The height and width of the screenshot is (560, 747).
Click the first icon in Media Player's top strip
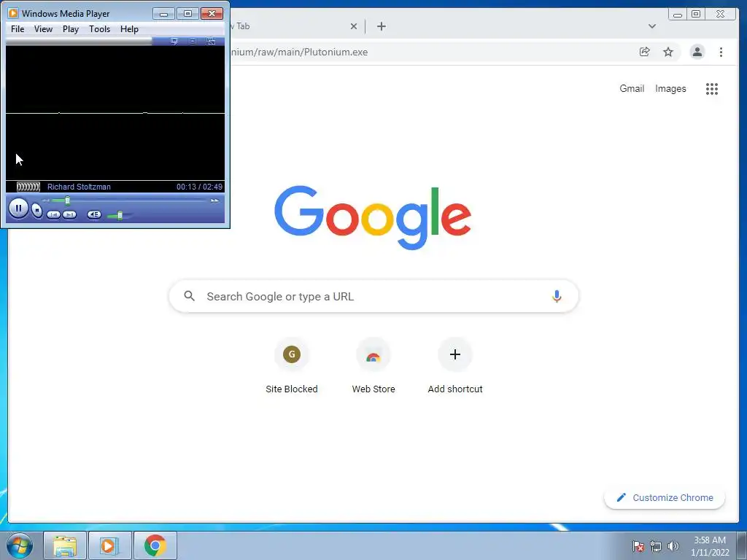(x=174, y=42)
